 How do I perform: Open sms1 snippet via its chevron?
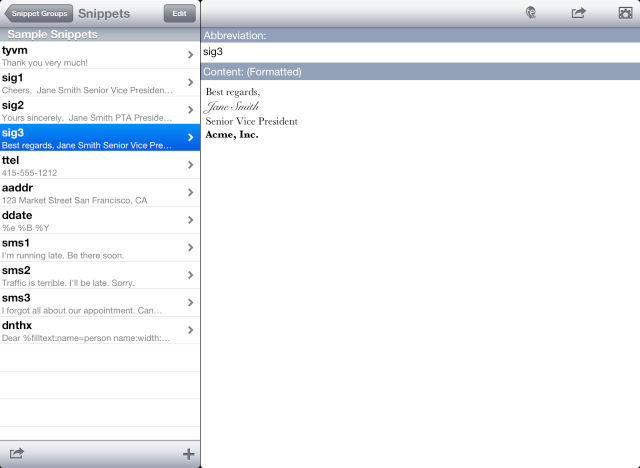191,247
